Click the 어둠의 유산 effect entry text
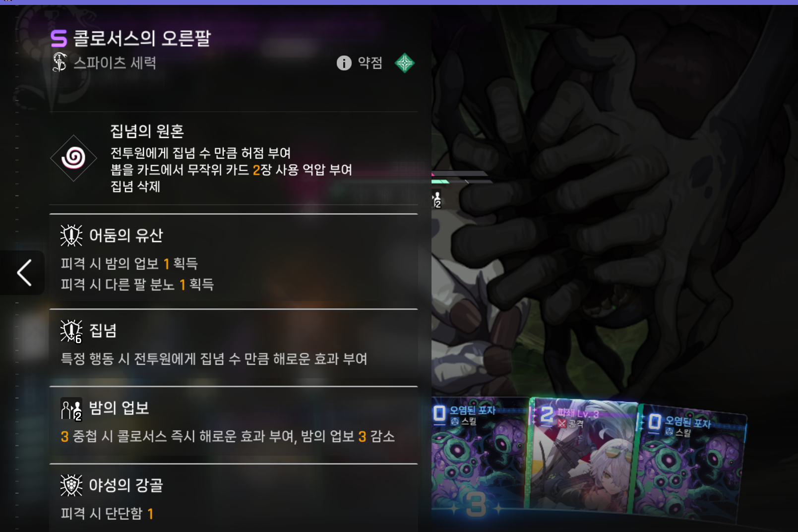 (137, 274)
